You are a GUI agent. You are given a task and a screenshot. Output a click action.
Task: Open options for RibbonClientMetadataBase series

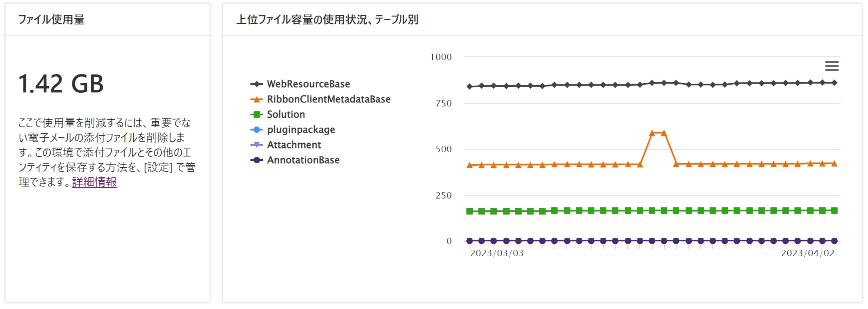pos(329,99)
